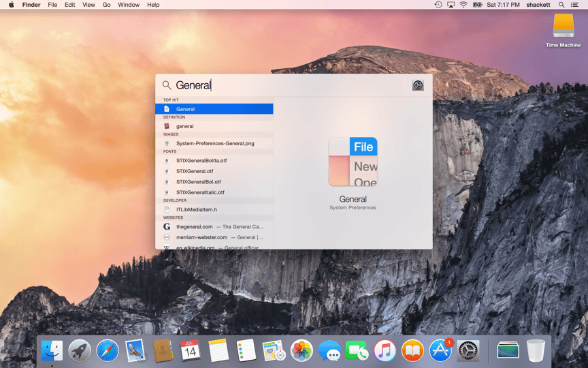The image size is (588, 368).
Task: Open the Apple menu
Action: (x=12, y=5)
